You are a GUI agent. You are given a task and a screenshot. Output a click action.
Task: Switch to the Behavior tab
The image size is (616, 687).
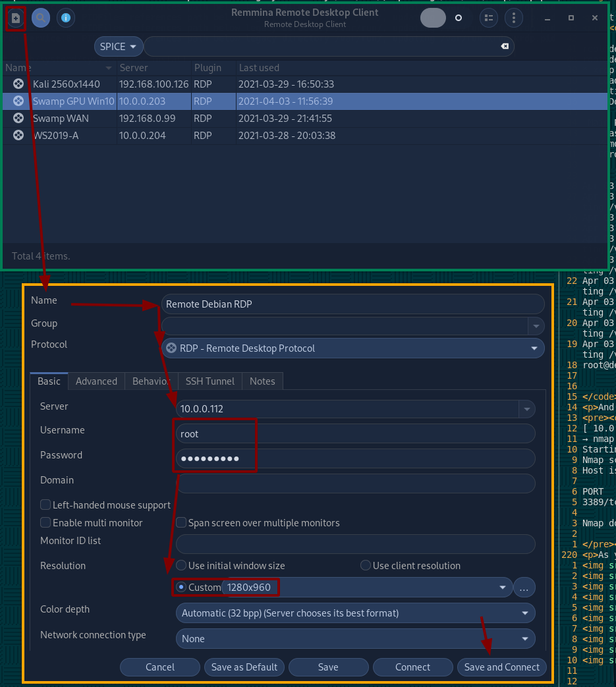point(151,381)
